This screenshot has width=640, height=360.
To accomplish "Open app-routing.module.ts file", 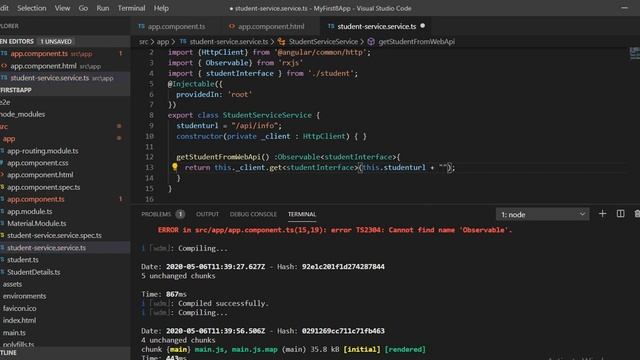I will tap(42, 151).
